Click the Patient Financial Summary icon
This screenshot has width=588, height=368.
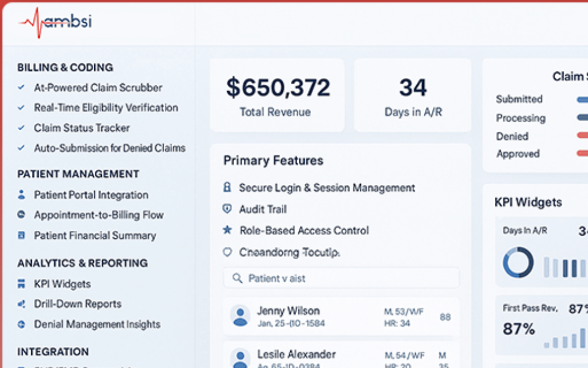21,235
